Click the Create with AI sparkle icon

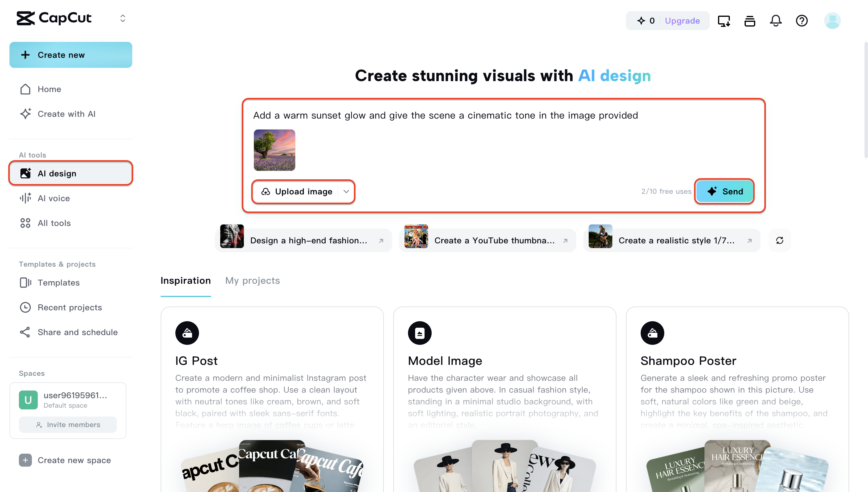25,114
